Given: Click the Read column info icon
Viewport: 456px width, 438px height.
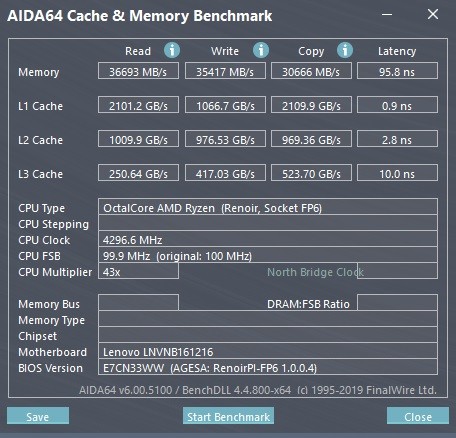Looking at the screenshot, I should [172, 51].
